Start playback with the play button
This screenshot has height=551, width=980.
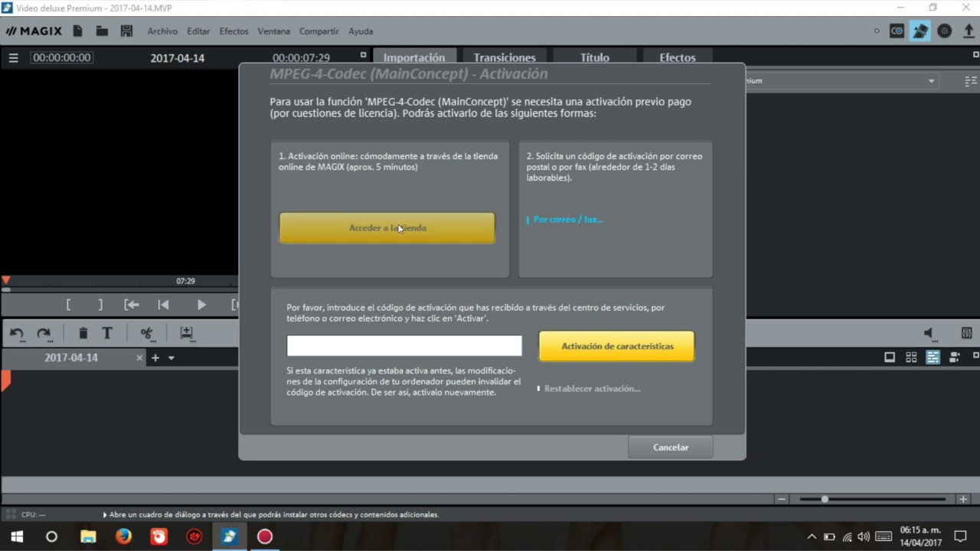(x=201, y=305)
